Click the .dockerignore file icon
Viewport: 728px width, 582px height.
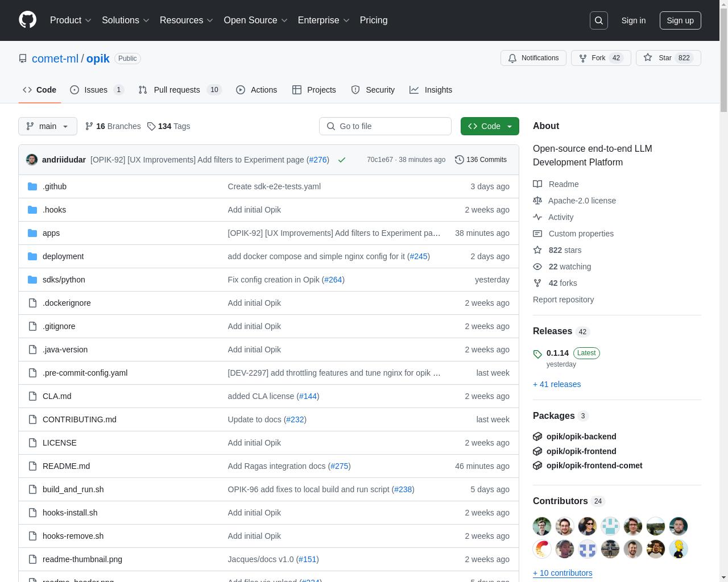pos(32,303)
